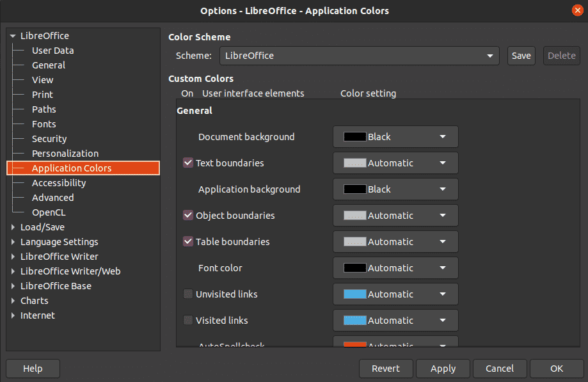Toggle the Object boundaries checkbox

[x=188, y=216]
